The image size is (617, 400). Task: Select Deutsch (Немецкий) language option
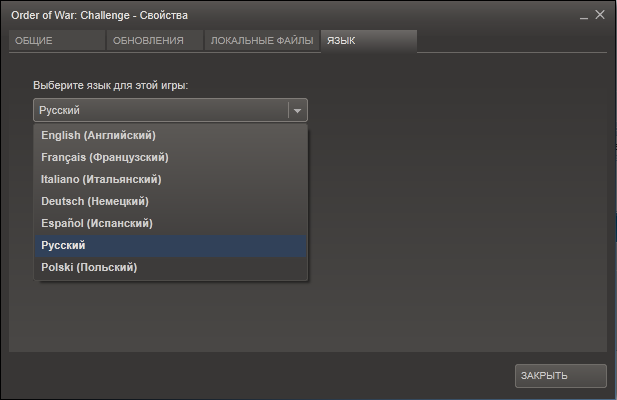pos(170,201)
